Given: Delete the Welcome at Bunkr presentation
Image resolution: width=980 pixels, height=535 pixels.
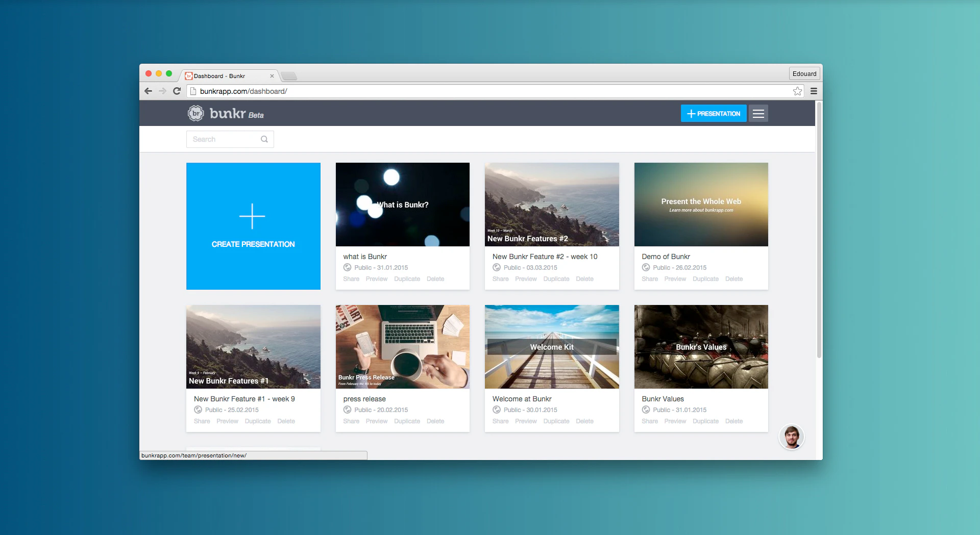Looking at the screenshot, I should 584,421.
